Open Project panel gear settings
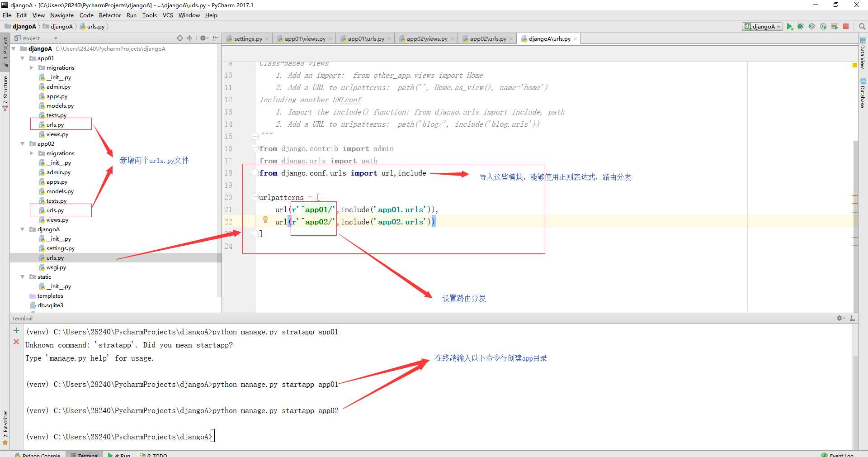Screen dimensions: 868x457 click(204, 38)
